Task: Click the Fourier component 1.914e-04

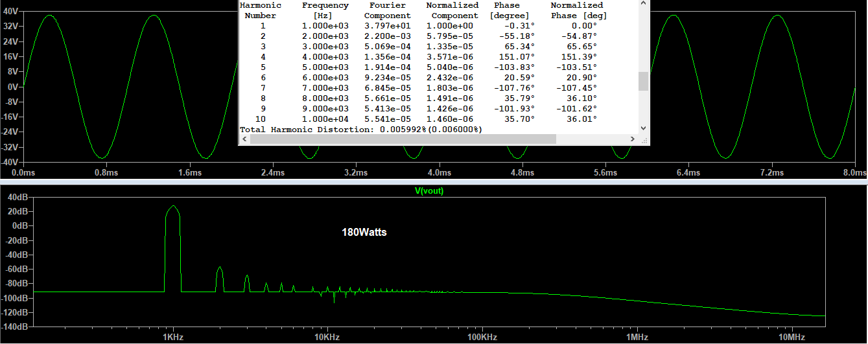Action: point(387,67)
